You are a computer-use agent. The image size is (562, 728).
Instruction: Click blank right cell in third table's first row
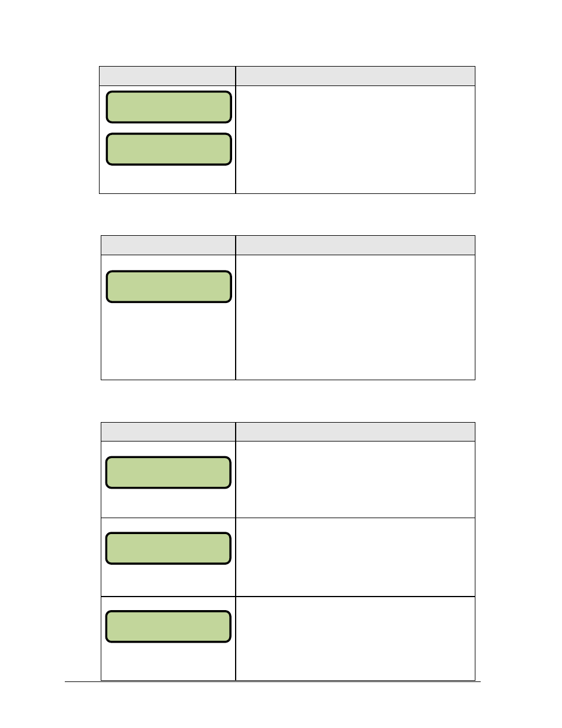pyautogui.click(x=355, y=479)
